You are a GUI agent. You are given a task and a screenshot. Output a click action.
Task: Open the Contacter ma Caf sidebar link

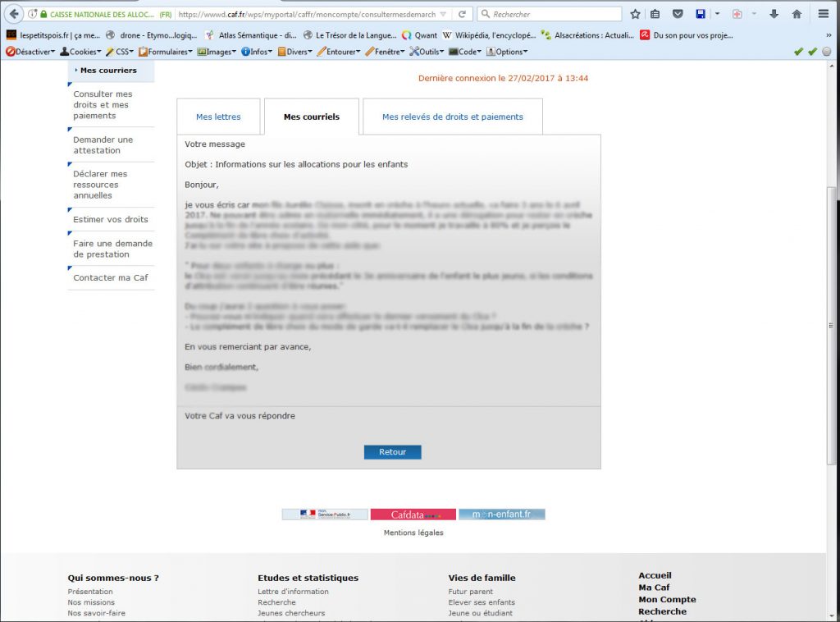pos(110,278)
